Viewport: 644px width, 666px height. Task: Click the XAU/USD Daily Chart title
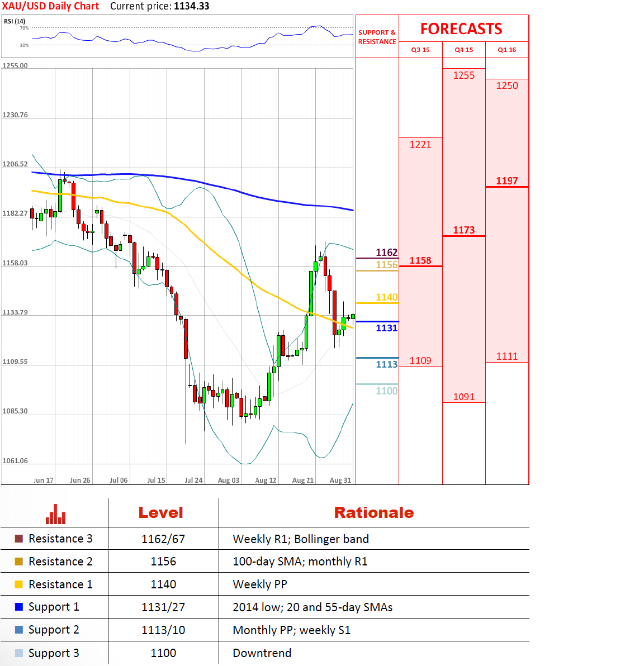coord(50,6)
